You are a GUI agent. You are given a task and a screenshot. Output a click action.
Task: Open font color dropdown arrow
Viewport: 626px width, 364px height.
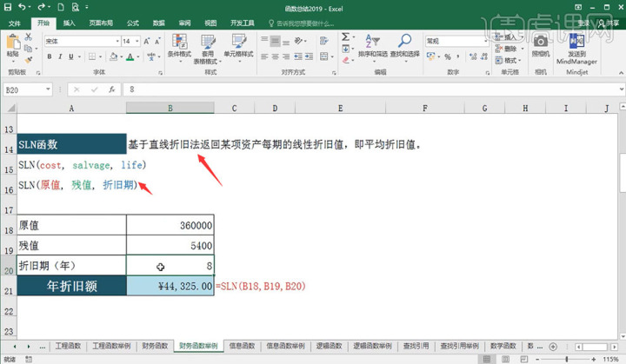coord(138,57)
